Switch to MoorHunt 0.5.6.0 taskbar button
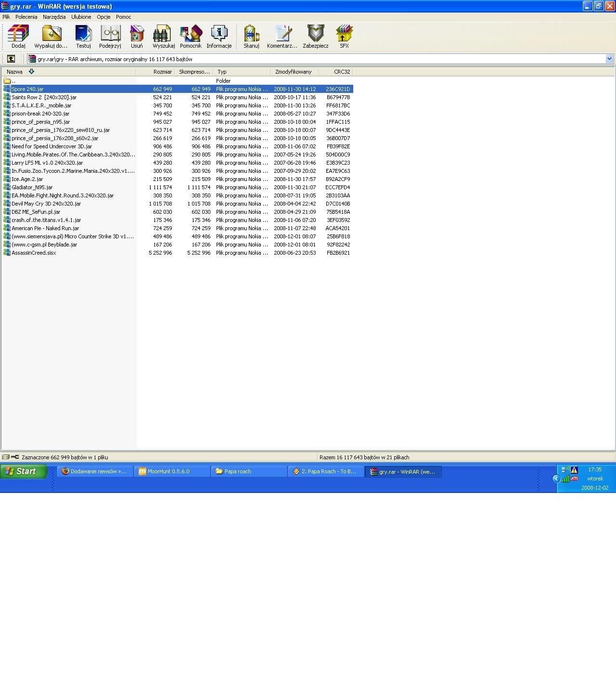This screenshot has height=674, width=616. pyautogui.click(x=172, y=471)
